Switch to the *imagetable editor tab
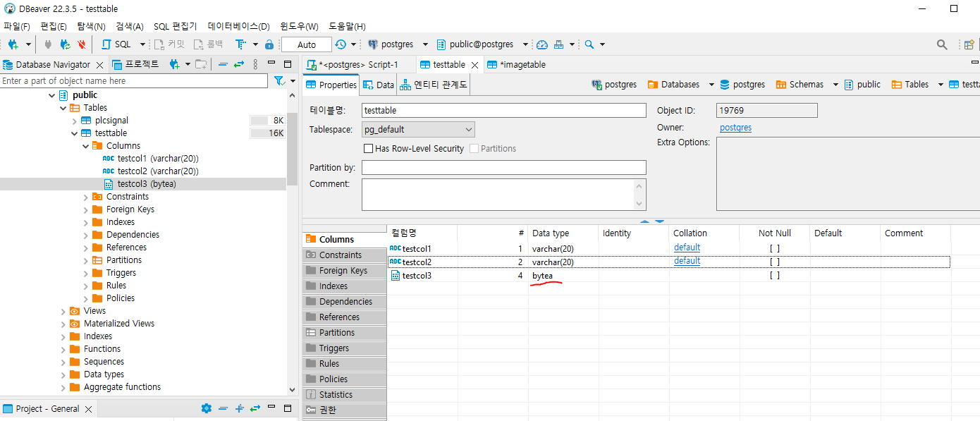The width and height of the screenshot is (980, 421). 516,65
